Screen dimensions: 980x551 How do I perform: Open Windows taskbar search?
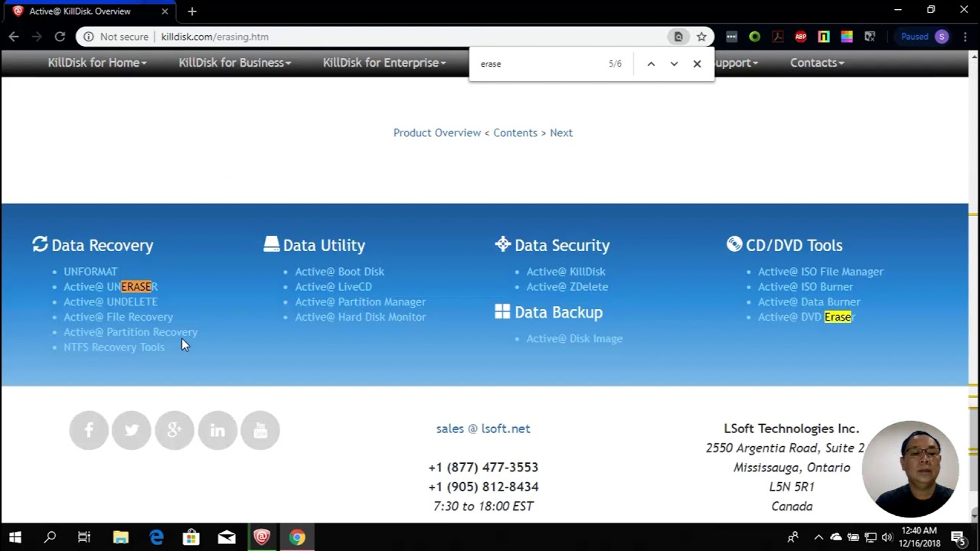click(x=50, y=537)
